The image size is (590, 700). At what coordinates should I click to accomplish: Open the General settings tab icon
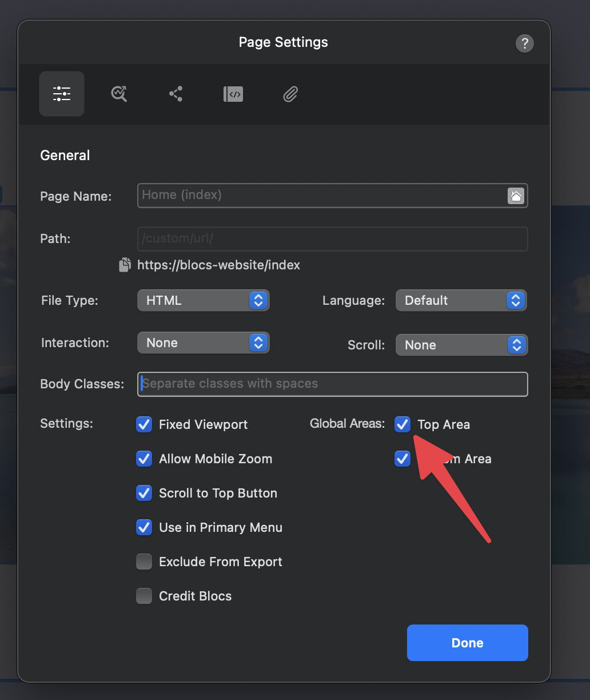[x=62, y=94]
